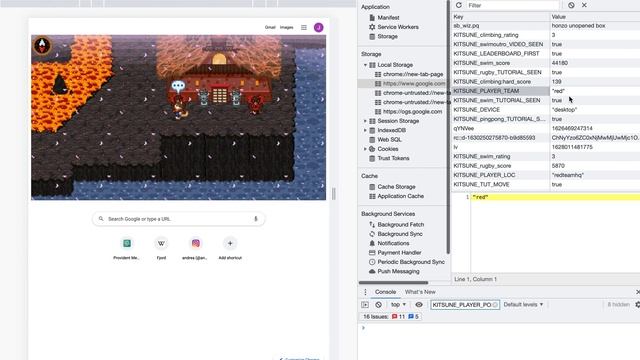Open the Manifest item
The height and width of the screenshot is (360, 640).
click(x=388, y=18)
